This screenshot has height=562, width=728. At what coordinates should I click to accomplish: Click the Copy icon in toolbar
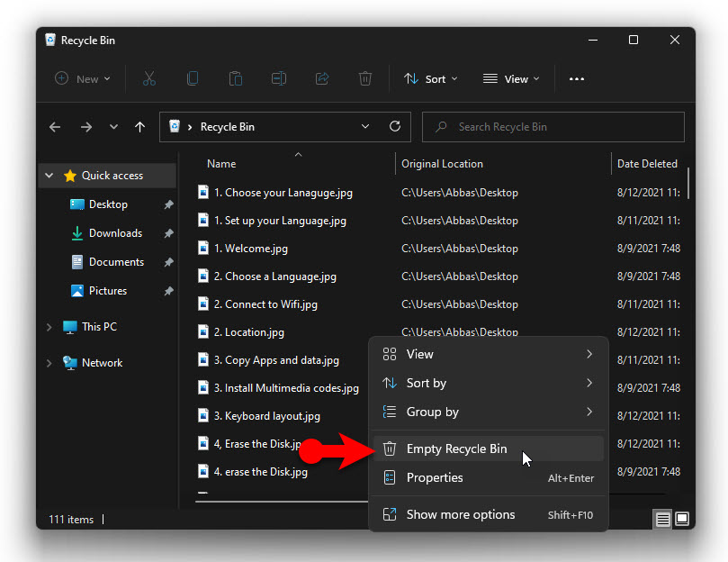click(193, 78)
